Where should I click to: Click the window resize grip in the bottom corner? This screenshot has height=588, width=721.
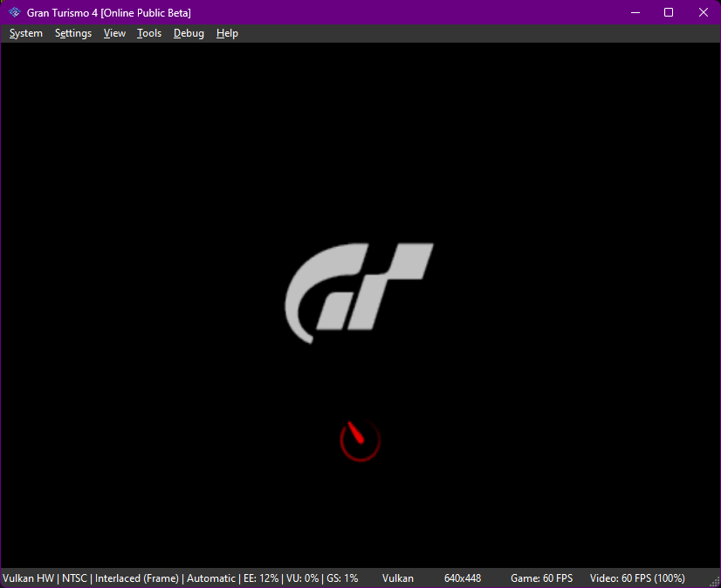715,582
